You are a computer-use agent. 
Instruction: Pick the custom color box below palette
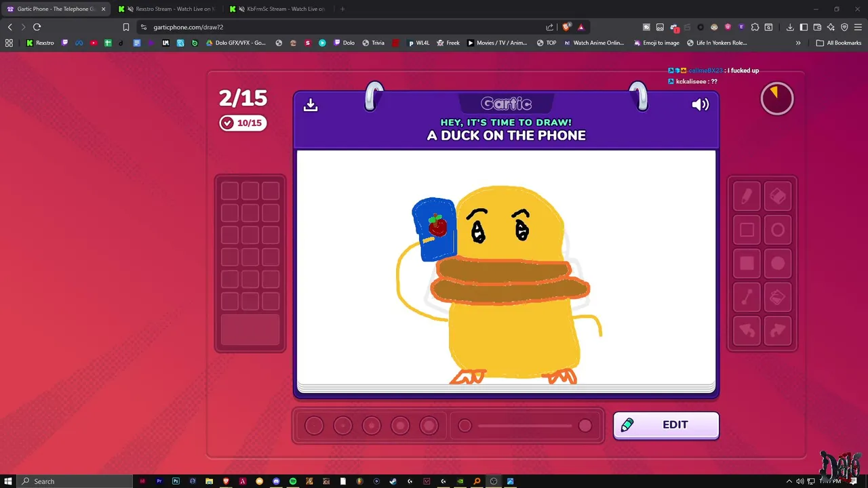point(250,330)
